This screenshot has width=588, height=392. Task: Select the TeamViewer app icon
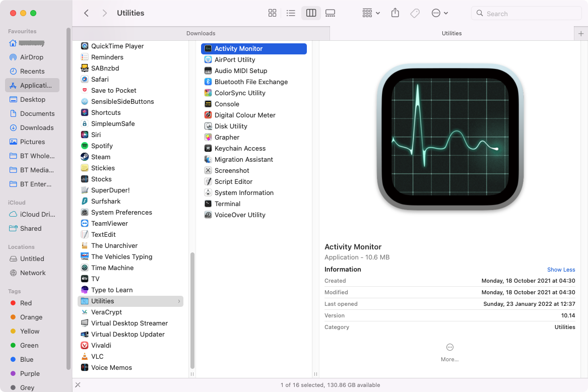pyautogui.click(x=85, y=224)
